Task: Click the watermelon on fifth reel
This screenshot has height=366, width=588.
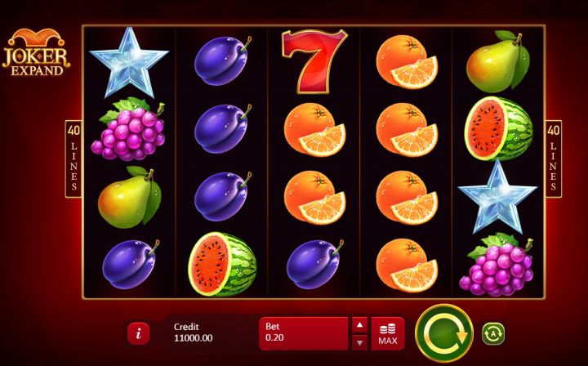Action: pyautogui.click(x=498, y=128)
